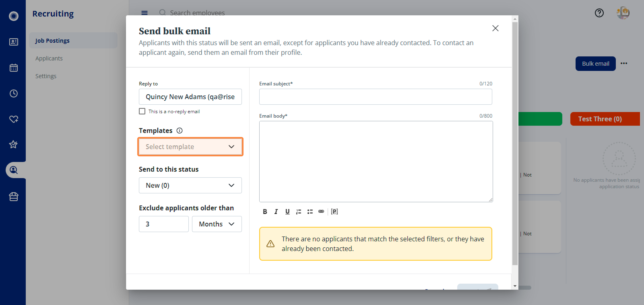Click the Email subject field
The height and width of the screenshot is (305, 644).
coord(376,96)
